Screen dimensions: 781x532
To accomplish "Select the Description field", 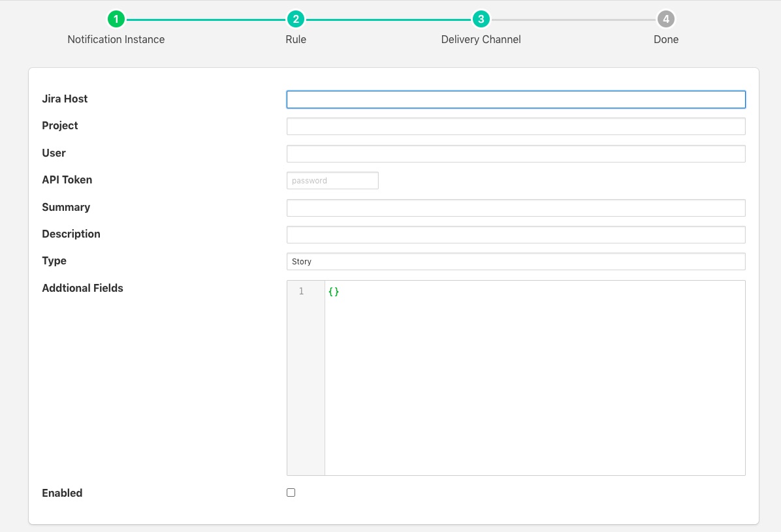I will (x=515, y=234).
